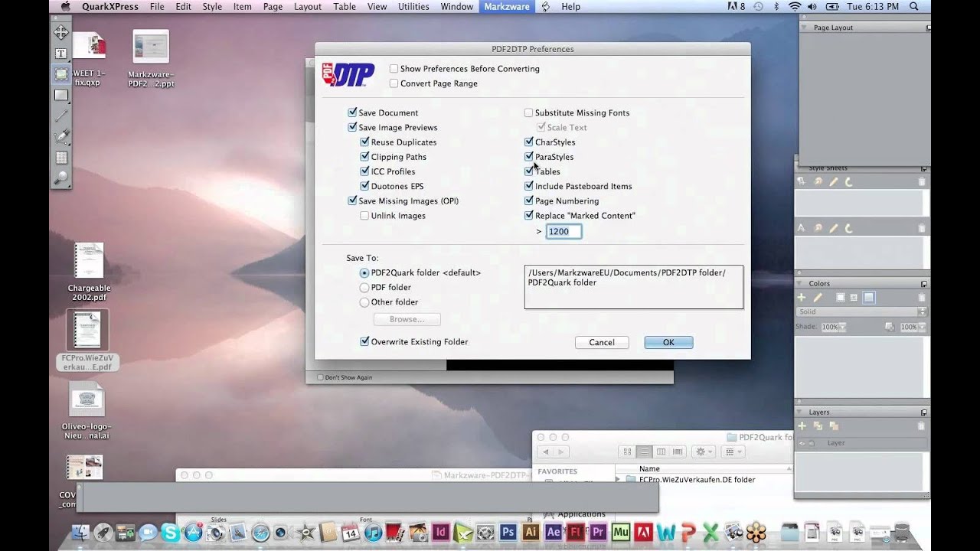Click the Finder back navigation button
Image resolution: width=980 pixels, height=551 pixels.
click(545, 452)
